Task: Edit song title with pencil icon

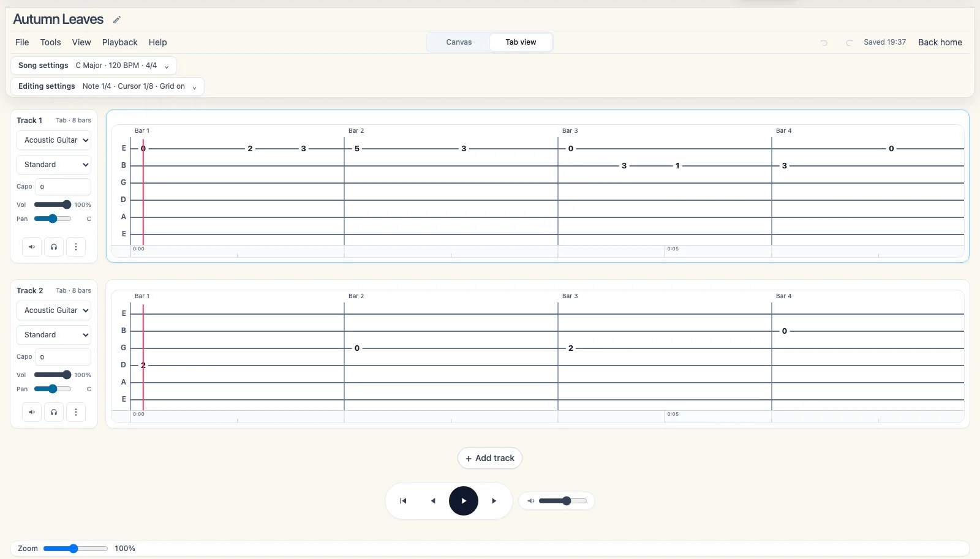Action: click(x=116, y=20)
